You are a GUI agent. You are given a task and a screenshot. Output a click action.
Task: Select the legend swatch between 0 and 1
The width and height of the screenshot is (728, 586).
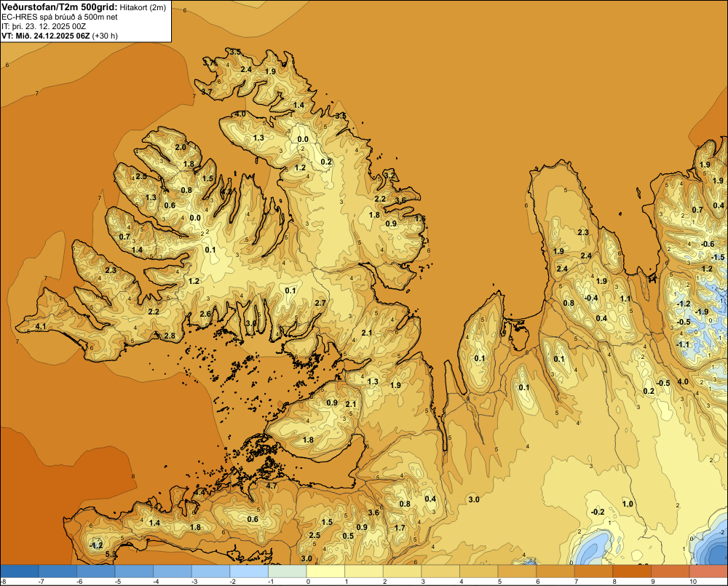tap(325, 571)
